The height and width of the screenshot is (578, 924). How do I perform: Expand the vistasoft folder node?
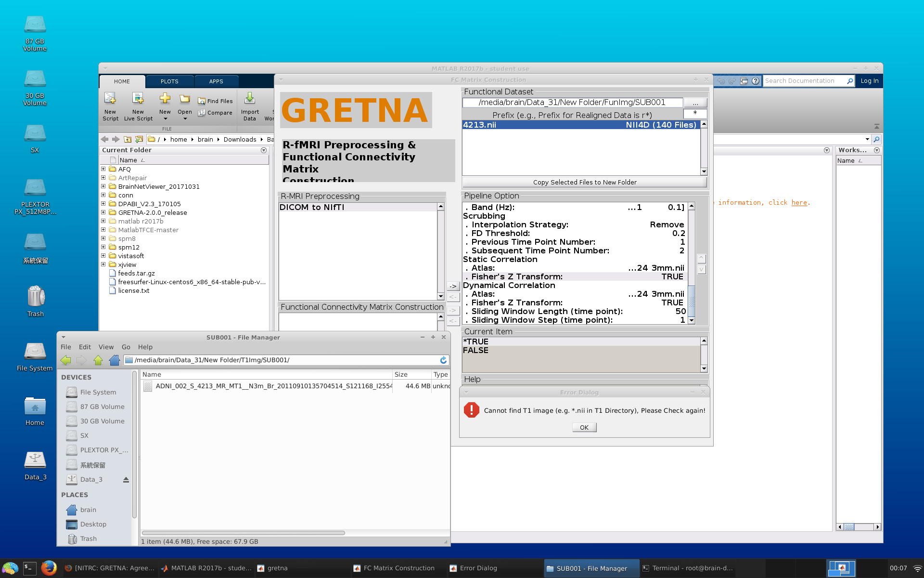coord(103,256)
